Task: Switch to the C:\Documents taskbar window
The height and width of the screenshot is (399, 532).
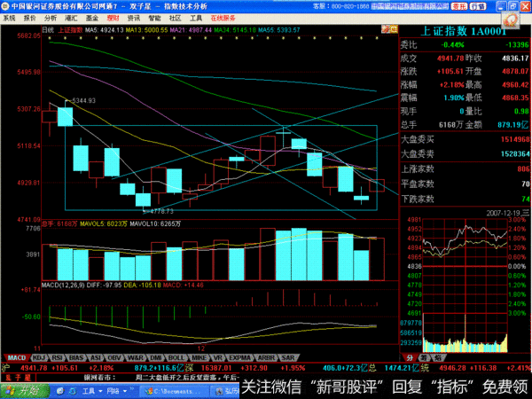Action: point(173,391)
